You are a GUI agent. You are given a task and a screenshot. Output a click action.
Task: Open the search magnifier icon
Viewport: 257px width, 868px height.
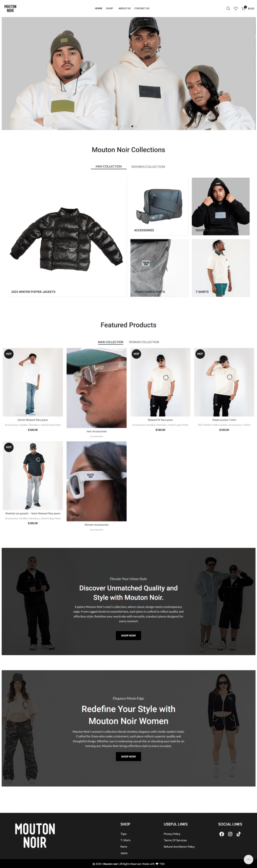pos(228,8)
